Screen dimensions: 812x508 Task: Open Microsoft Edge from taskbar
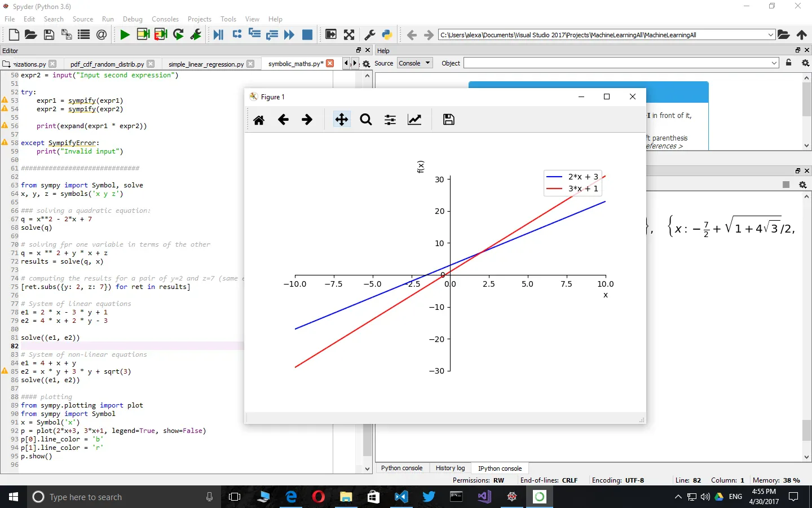coord(292,497)
